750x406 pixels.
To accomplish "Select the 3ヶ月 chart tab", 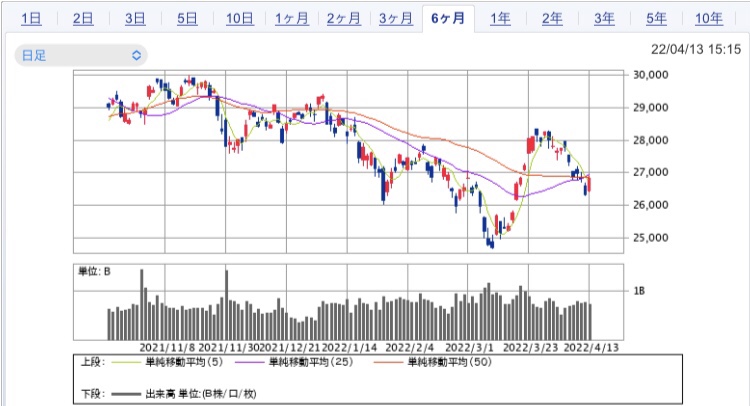I will pyautogui.click(x=396, y=19).
